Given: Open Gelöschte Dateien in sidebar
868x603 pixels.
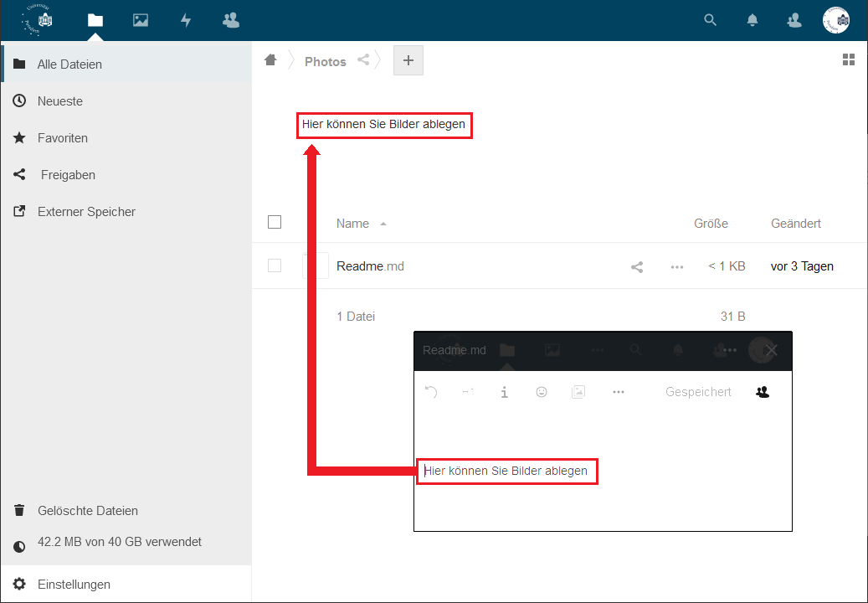Looking at the screenshot, I should [87, 511].
